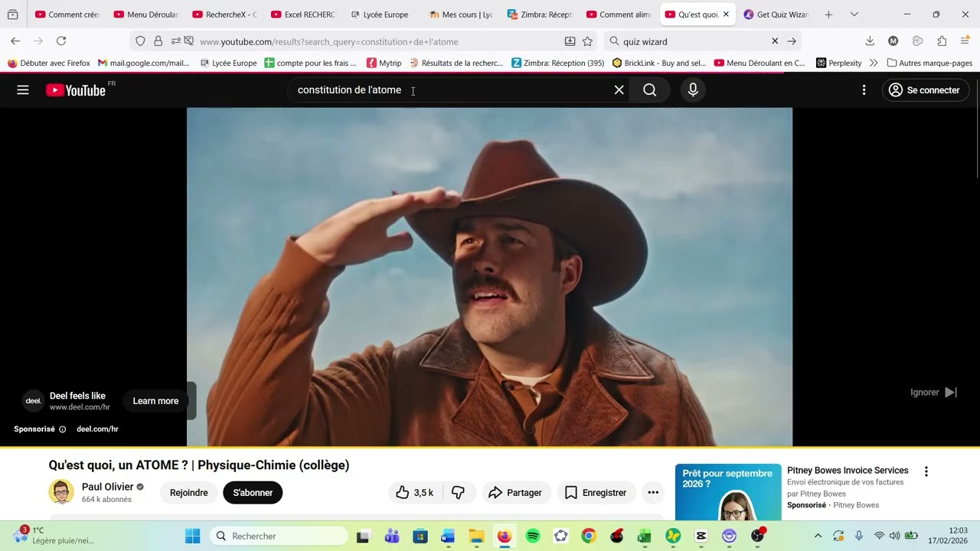980x551 pixels.
Task: Switch to the Menu Déroulant tab
Action: pos(144,15)
